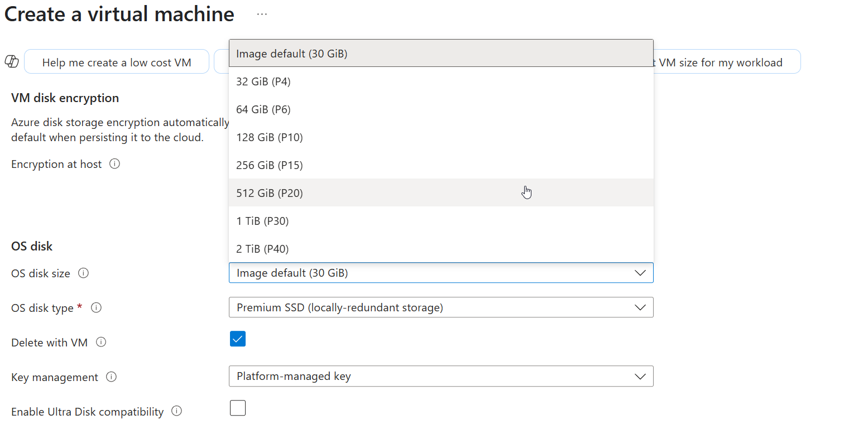Click info icon next to Encryption at host
The image size is (868, 429).
tap(114, 164)
